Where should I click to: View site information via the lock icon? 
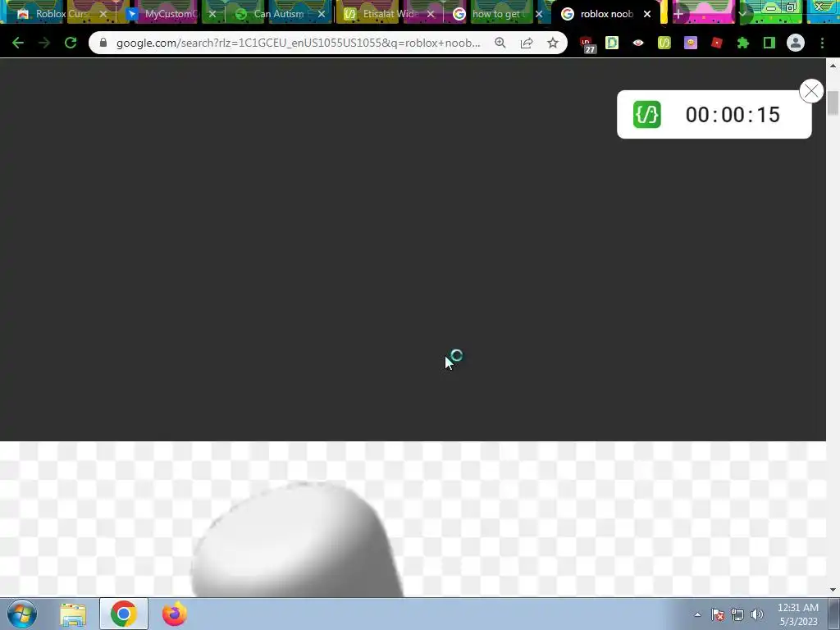(x=103, y=43)
